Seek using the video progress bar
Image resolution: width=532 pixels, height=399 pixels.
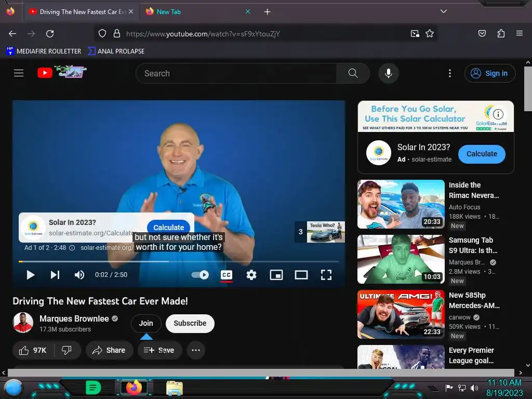click(179, 262)
